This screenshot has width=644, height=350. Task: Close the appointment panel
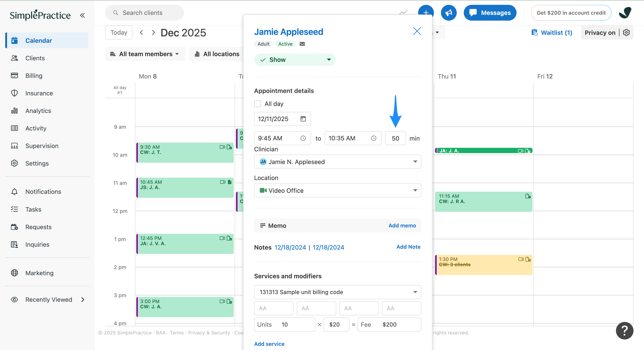[417, 31]
